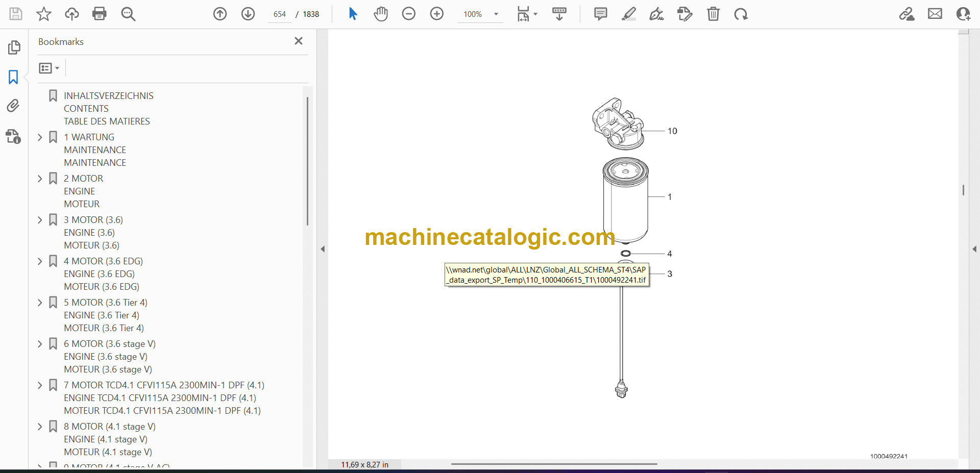This screenshot has width=980, height=473.
Task: Click the Print file icon
Action: 100,14
